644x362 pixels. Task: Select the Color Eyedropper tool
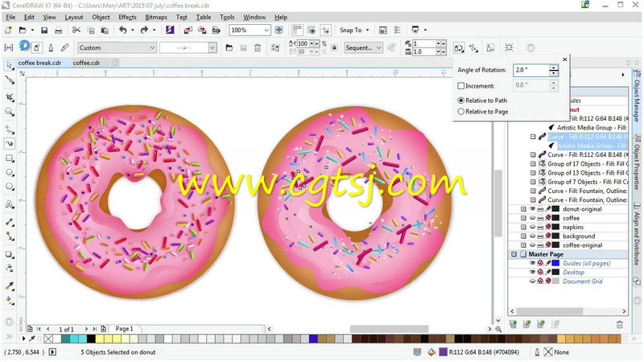click(x=9, y=286)
